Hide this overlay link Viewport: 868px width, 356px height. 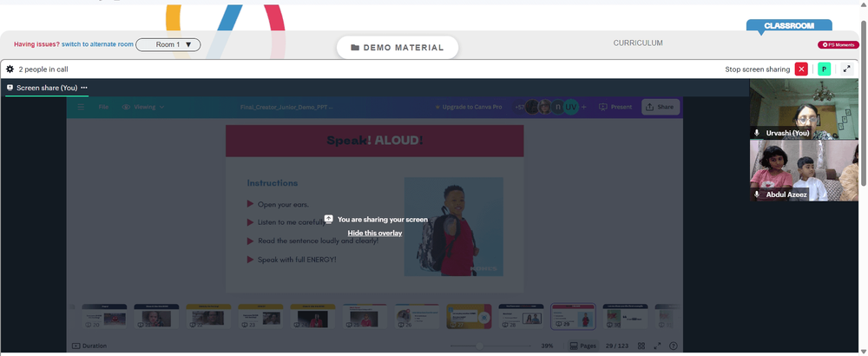point(375,233)
